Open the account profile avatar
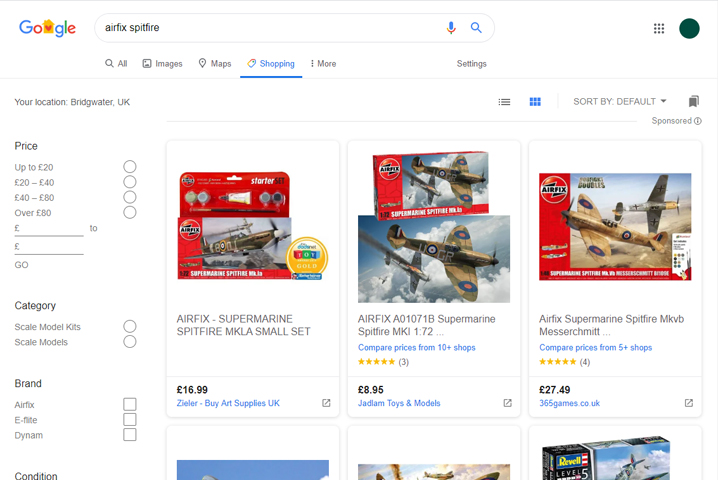 [x=689, y=28]
